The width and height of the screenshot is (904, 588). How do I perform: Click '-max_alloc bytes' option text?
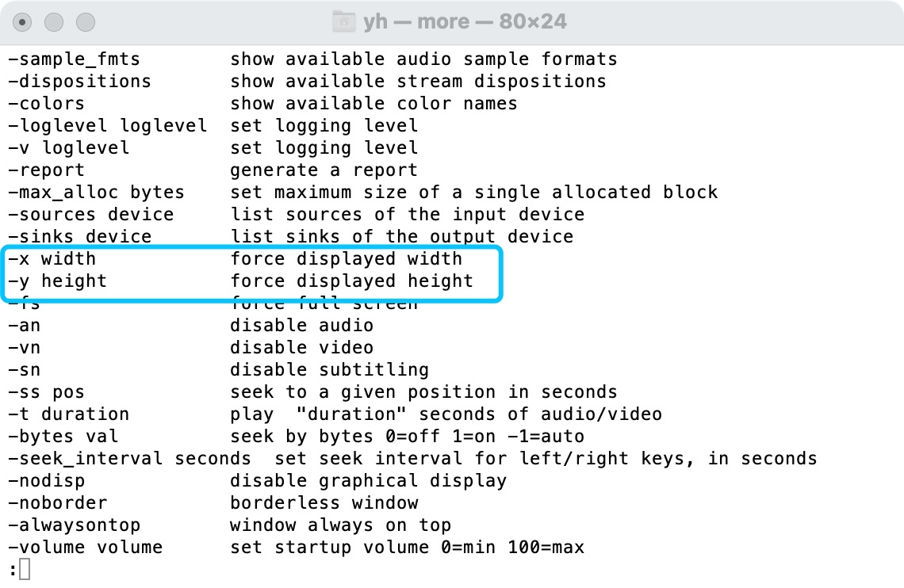96,193
